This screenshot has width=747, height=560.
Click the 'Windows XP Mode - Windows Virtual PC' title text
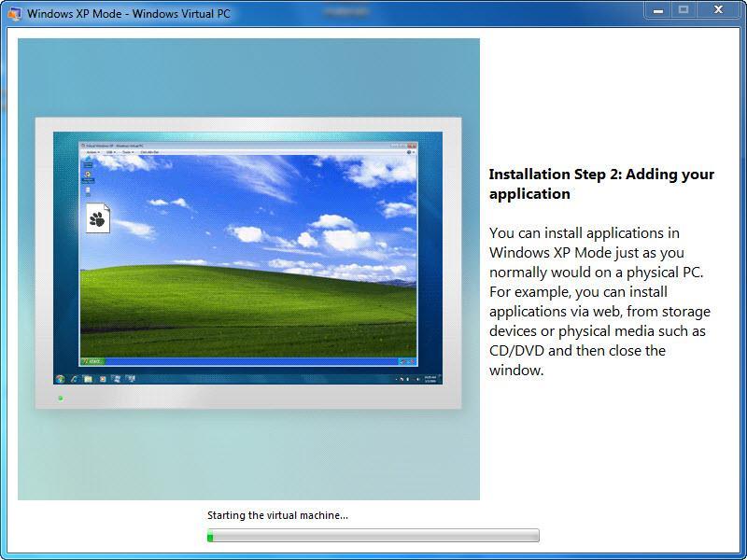pyautogui.click(x=128, y=13)
